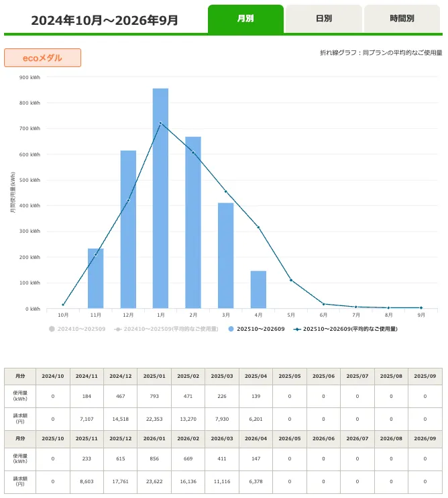Click the ecoメダル button

click(42, 58)
